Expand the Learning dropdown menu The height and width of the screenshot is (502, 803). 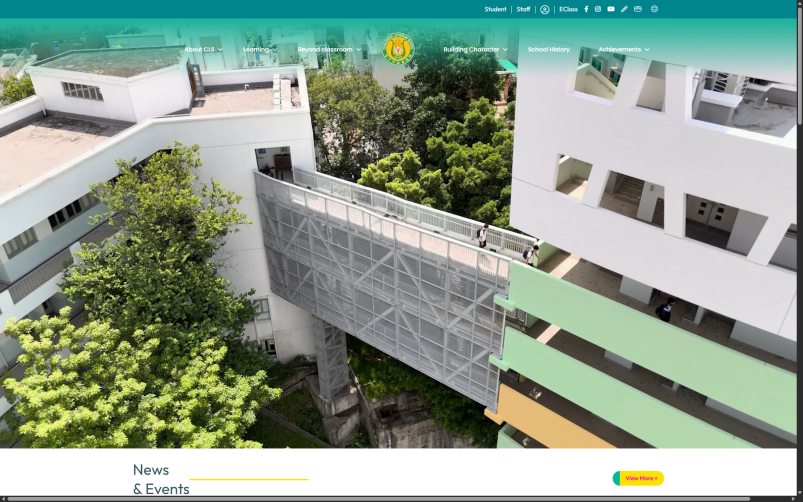click(x=259, y=49)
